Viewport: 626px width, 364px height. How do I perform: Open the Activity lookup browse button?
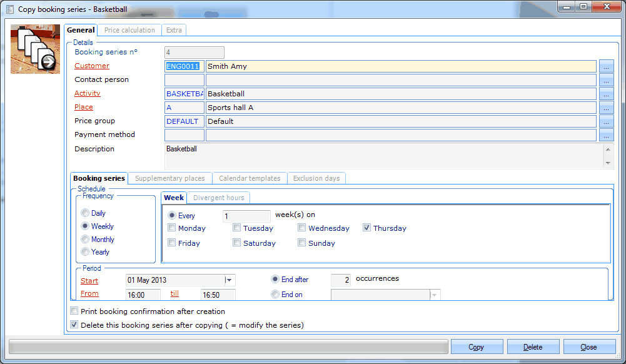(x=606, y=93)
